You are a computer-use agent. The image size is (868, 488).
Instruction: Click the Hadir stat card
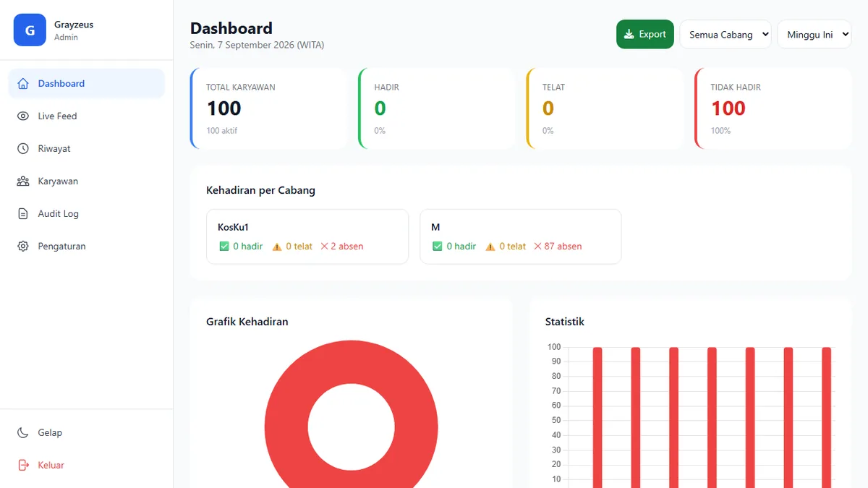click(437, 108)
